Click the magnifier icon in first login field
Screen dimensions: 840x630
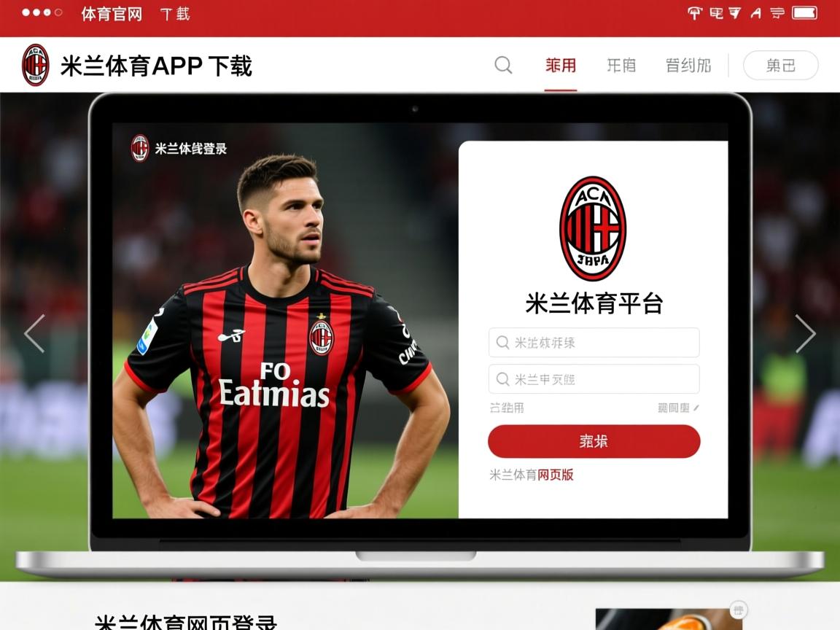click(502, 343)
